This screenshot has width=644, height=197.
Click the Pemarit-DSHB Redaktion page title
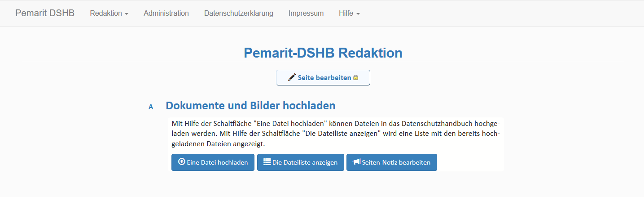coord(323,53)
